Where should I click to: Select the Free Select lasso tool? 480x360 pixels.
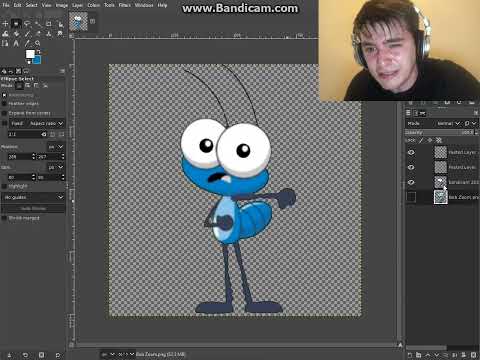click(27, 24)
